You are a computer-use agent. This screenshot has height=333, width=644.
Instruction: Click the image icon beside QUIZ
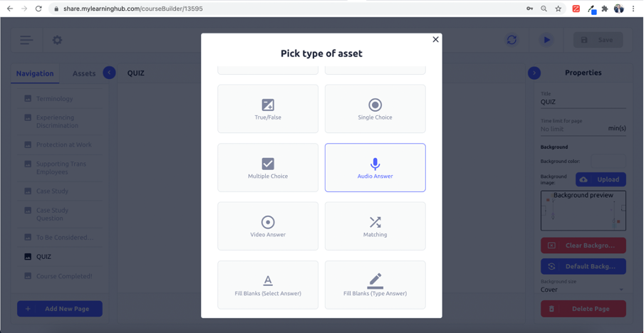[28, 257]
